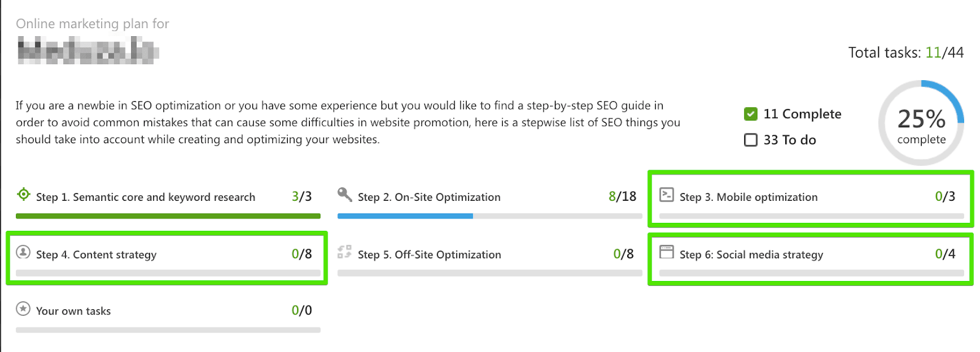
Task: Open Step 1. Semantic core and keyword research
Action: click(146, 197)
